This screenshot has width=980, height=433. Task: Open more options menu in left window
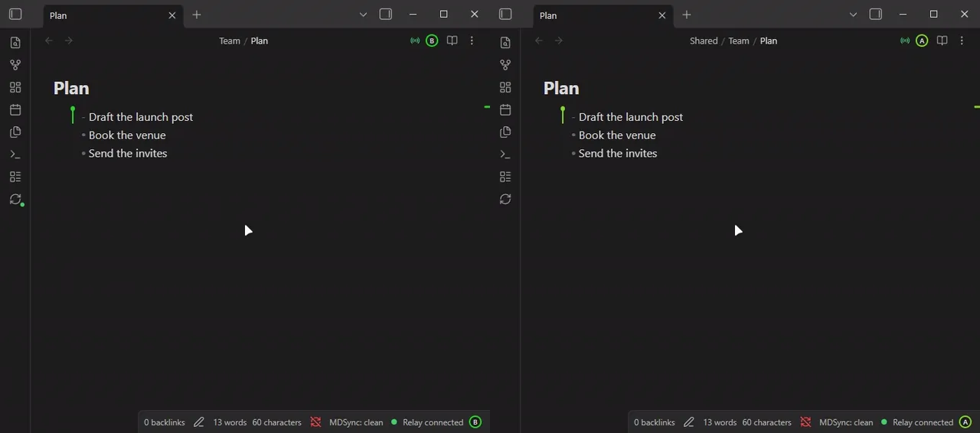click(x=472, y=41)
